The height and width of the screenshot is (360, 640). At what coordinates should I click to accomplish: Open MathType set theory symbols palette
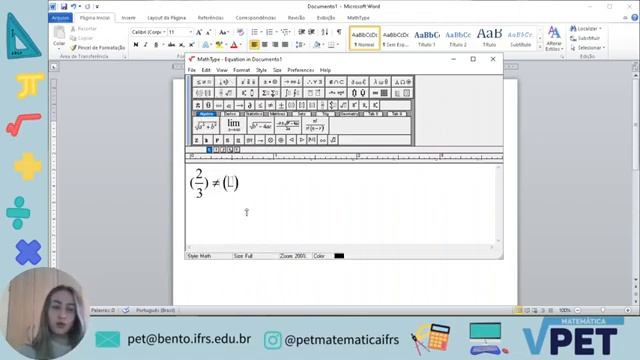[x=336, y=82]
